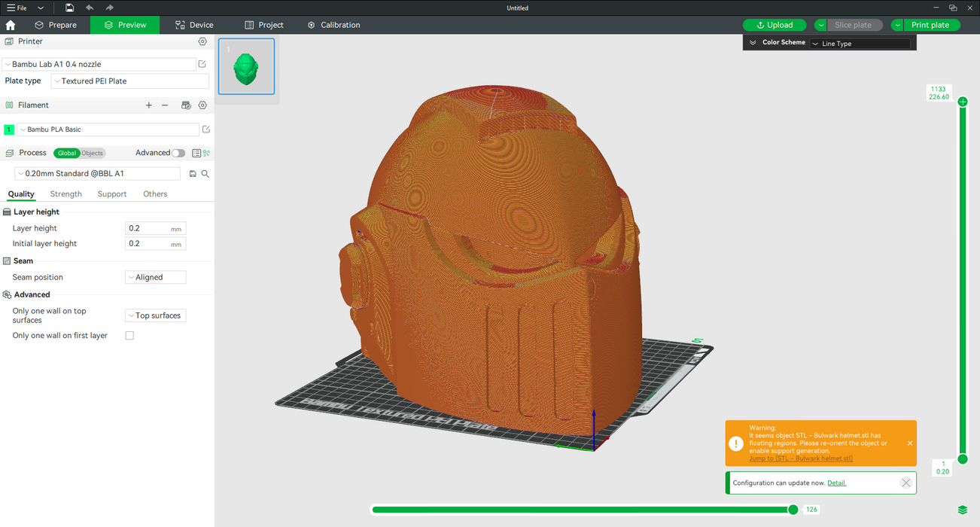
Task: Open printer settings gear icon
Action: [x=202, y=41]
